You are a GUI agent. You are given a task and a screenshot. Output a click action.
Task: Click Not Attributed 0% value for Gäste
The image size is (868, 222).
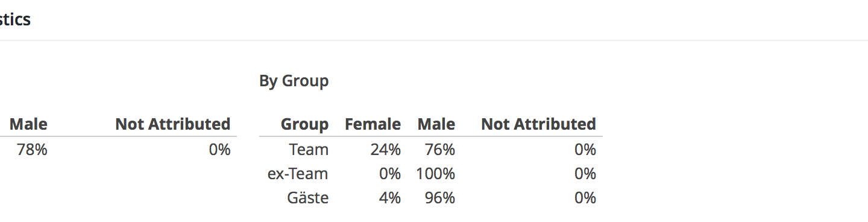585,198
